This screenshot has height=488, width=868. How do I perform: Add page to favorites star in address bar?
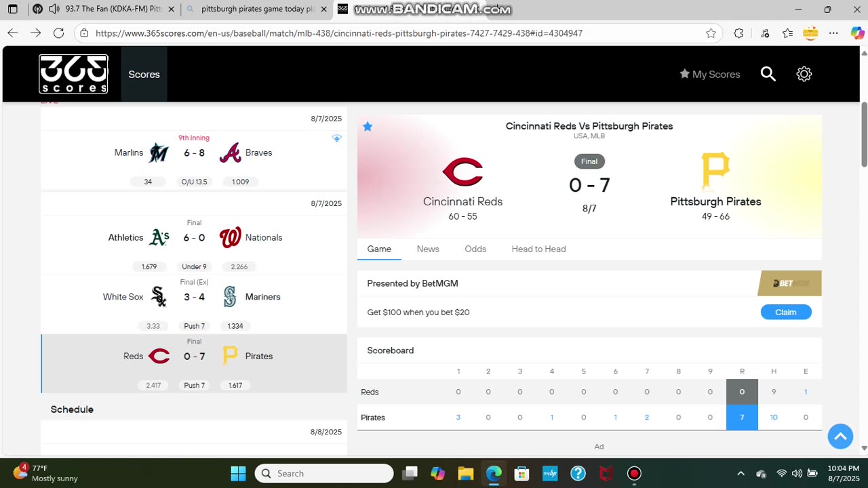tap(711, 33)
